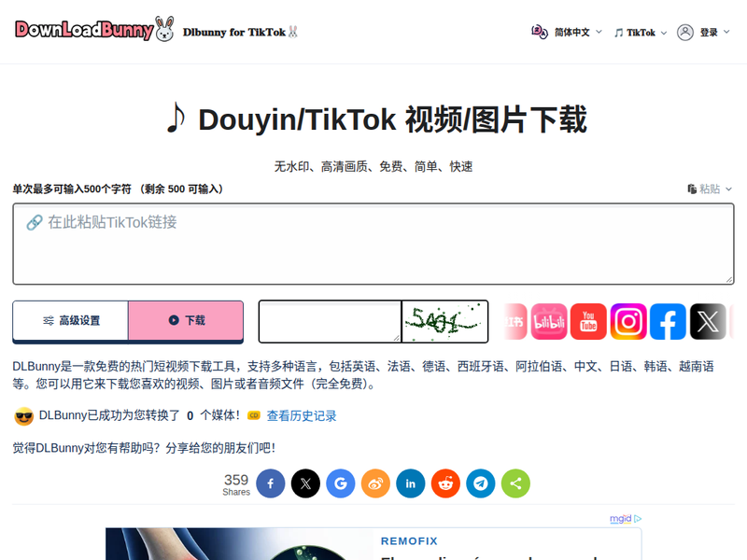Viewport: 747px width, 560px height.
Task: Click the pink 下载 download button
Action: 186,320
